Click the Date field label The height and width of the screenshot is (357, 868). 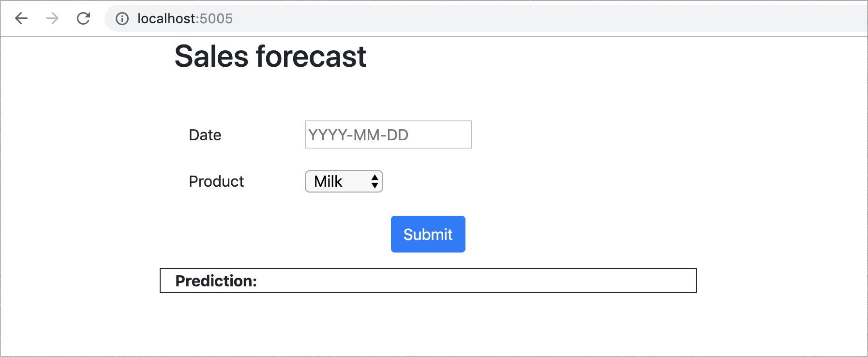[x=205, y=135]
